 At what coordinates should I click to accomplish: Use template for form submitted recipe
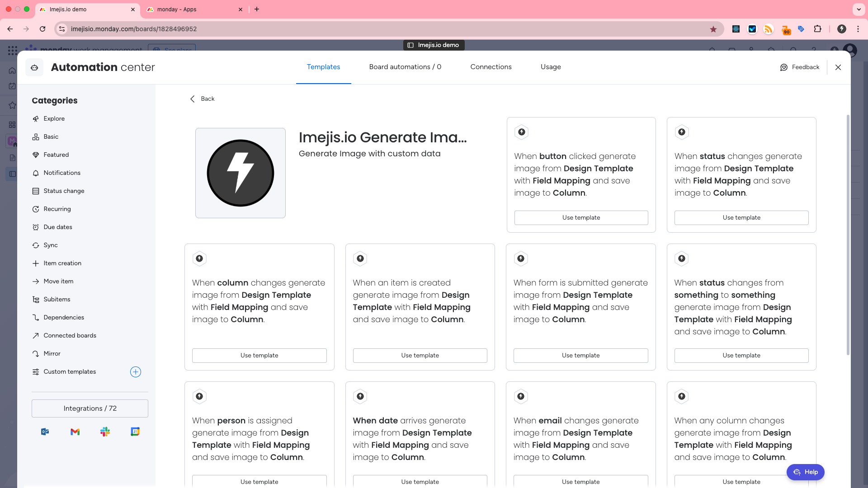[580, 356]
